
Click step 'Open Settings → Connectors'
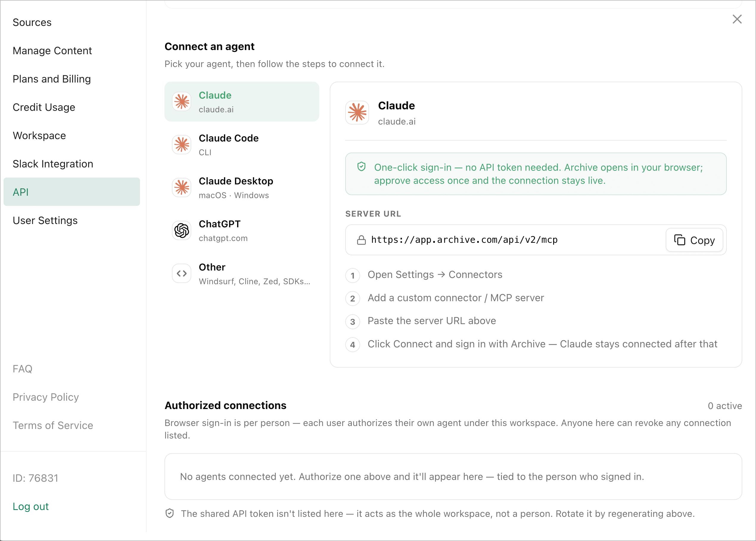(435, 275)
